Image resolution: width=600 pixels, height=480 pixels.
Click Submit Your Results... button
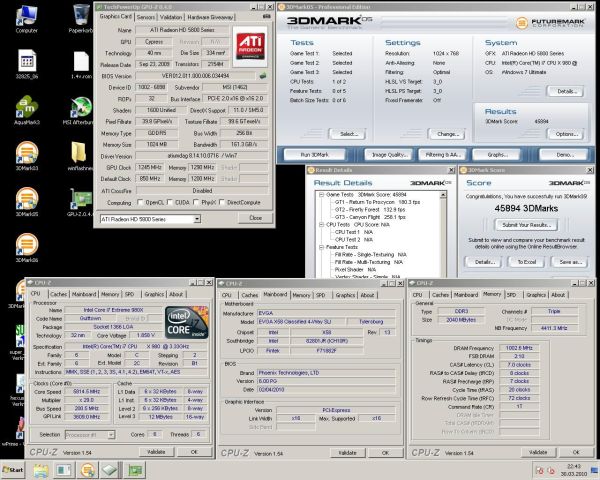(526, 225)
